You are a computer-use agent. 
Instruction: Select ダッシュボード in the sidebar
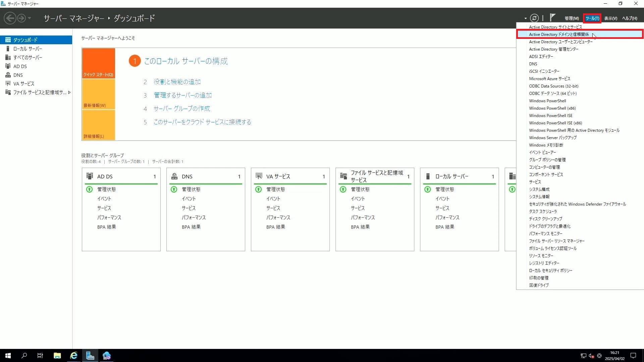pos(36,40)
